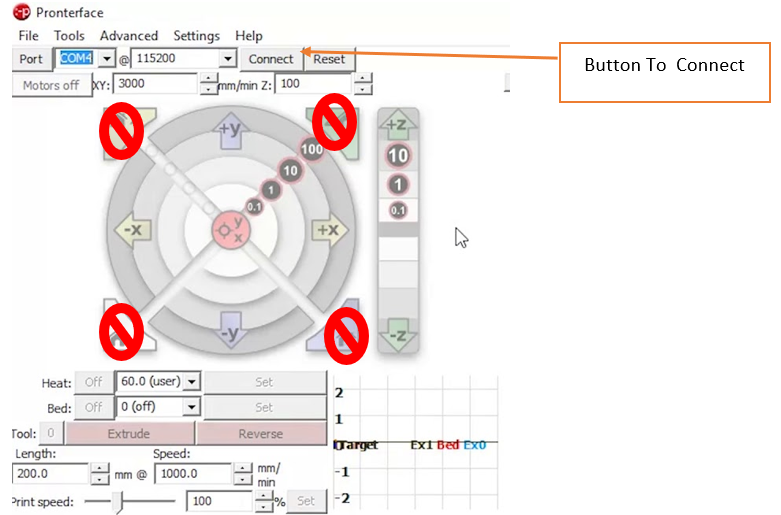Select 10 mm XY step circle
This screenshot has height=515, width=781.
click(x=290, y=171)
